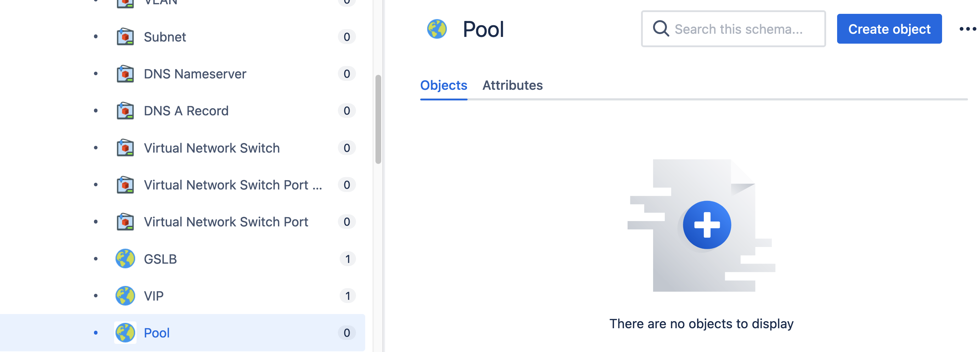Select the Objects tab
The width and height of the screenshot is (980, 352).
coord(444,85)
